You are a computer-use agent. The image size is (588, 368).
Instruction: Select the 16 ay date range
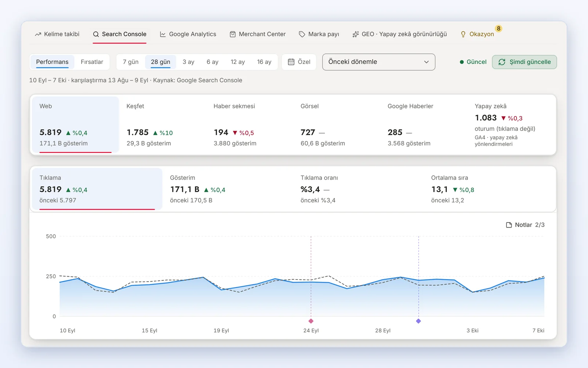(x=264, y=62)
